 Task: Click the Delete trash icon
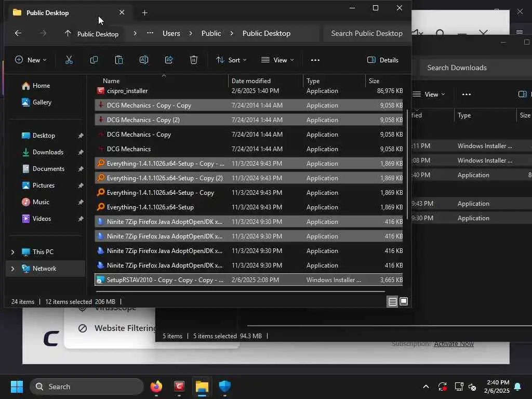[193, 60]
